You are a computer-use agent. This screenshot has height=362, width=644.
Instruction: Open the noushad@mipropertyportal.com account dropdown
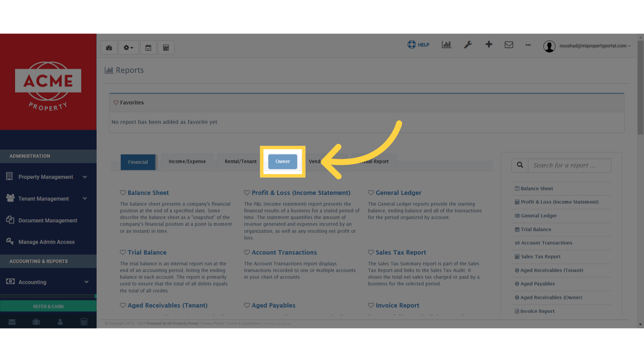pos(594,46)
